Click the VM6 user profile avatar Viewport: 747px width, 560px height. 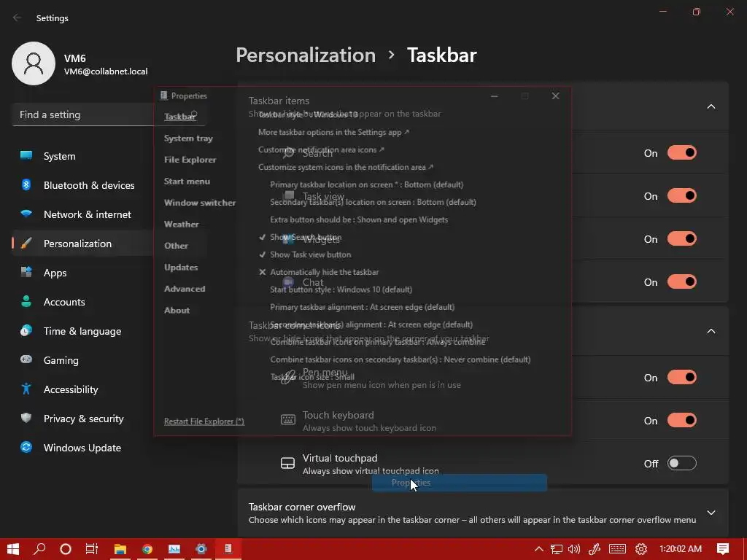(34, 63)
